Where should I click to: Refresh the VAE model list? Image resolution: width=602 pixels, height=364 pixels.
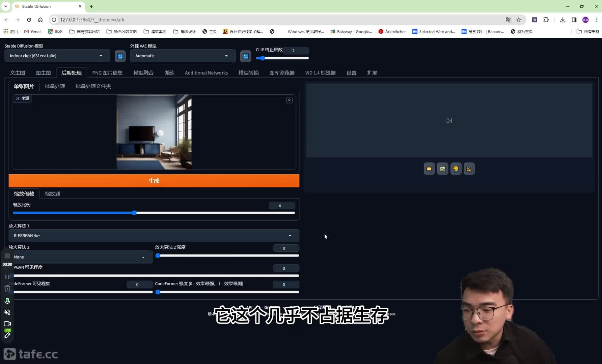pyautogui.click(x=246, y=56)
